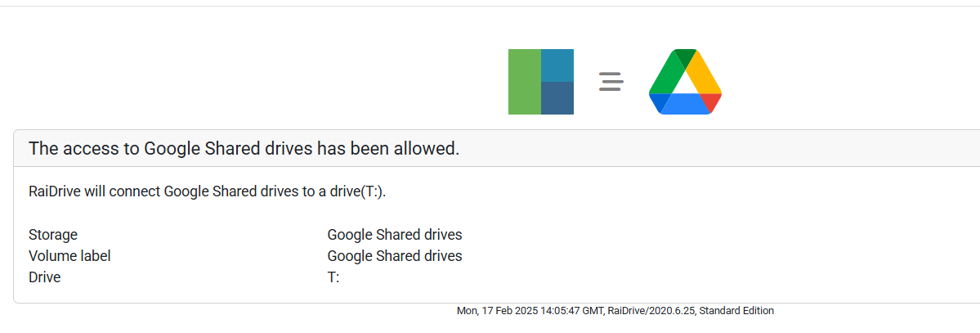This screenshot has width=980, height=333.
Task: Click the red corner of Google Drive logo
Action: (x=712, y=102)
